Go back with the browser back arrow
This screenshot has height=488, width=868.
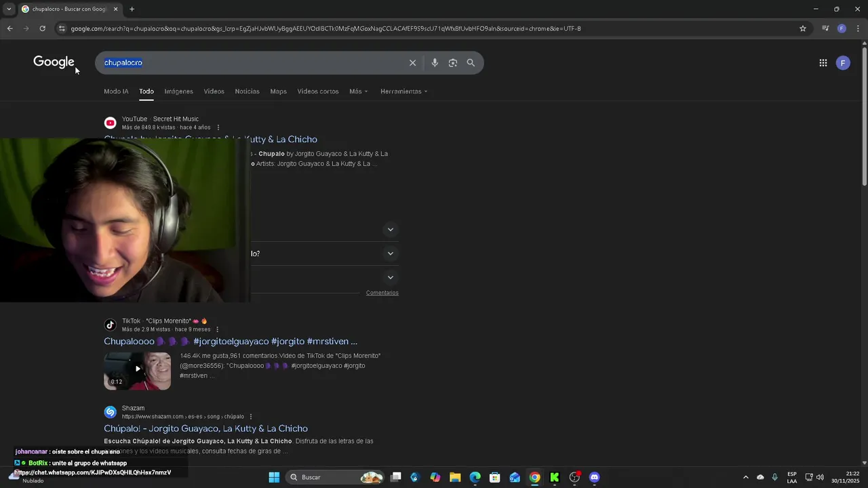(x=9, y=28)
